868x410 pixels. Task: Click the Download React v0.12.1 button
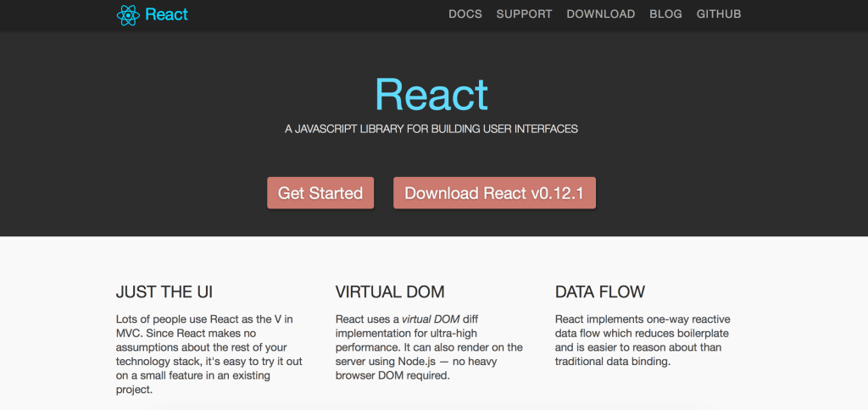494,193
